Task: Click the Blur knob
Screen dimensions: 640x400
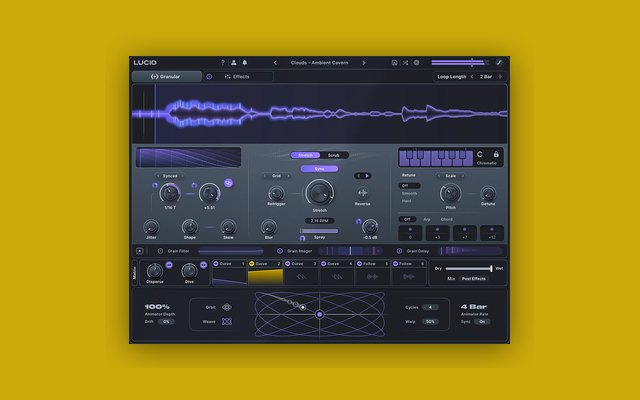Action: 269,227
